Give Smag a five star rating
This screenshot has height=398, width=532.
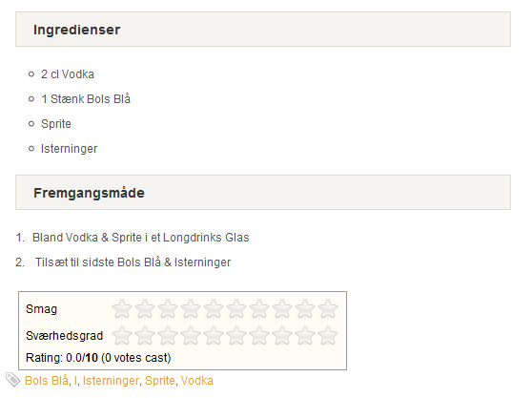tap(214, 308)
